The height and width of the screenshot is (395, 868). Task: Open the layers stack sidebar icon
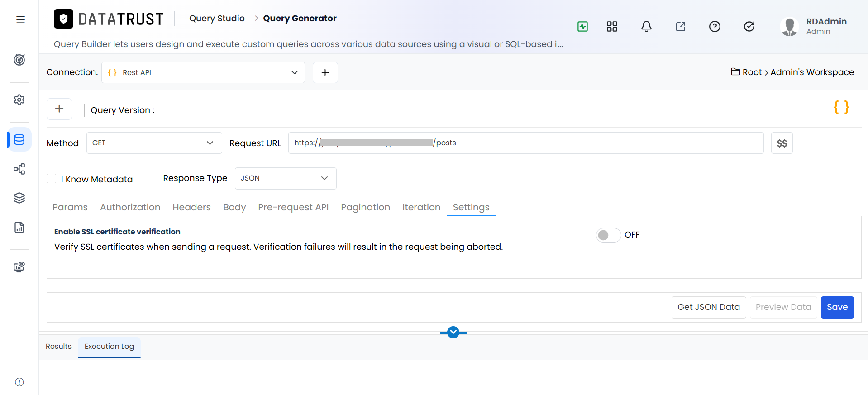click(19, 198)
